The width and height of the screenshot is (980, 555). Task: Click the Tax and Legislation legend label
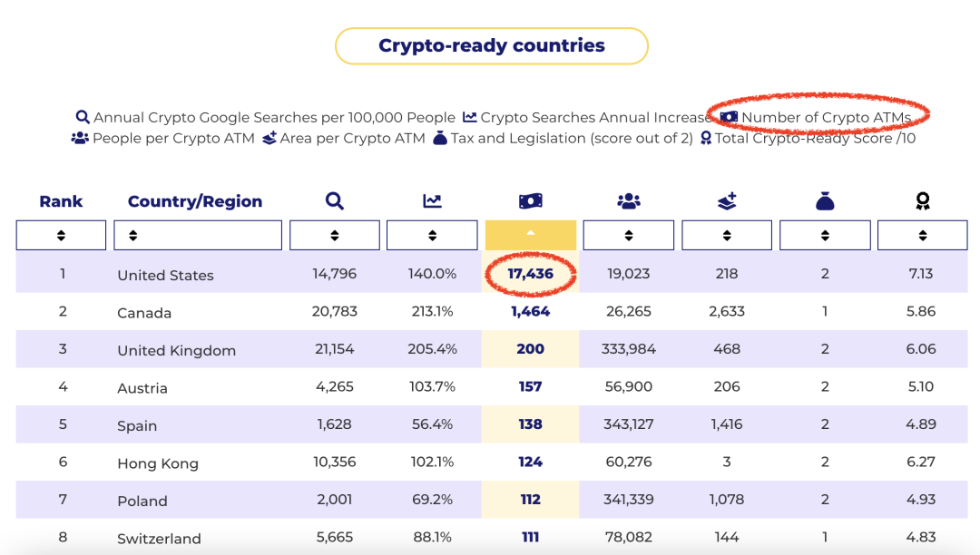click(x=572, y=138)
